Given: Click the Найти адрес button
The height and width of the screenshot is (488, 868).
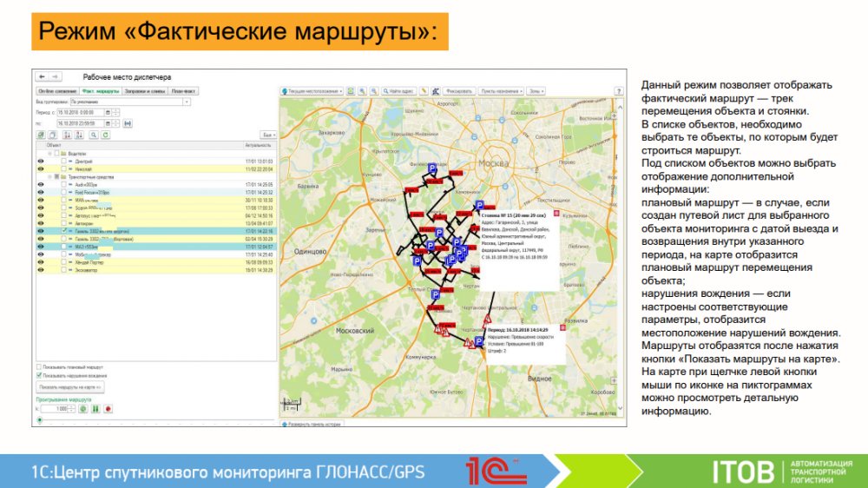Looking at the screenshot, I should (398, 90).
